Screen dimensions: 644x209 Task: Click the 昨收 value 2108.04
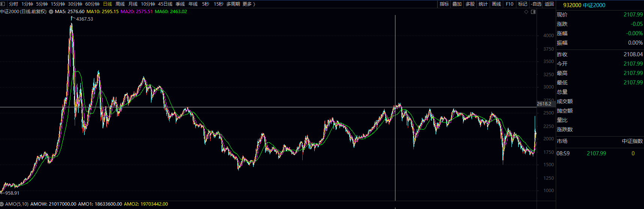coord(633,54)
